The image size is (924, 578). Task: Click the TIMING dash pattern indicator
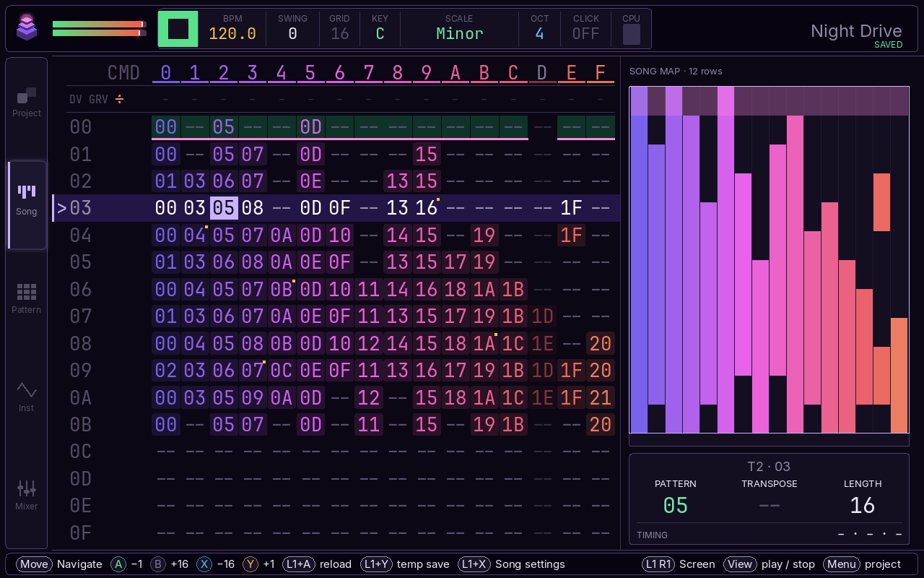(x=870, y=535)
